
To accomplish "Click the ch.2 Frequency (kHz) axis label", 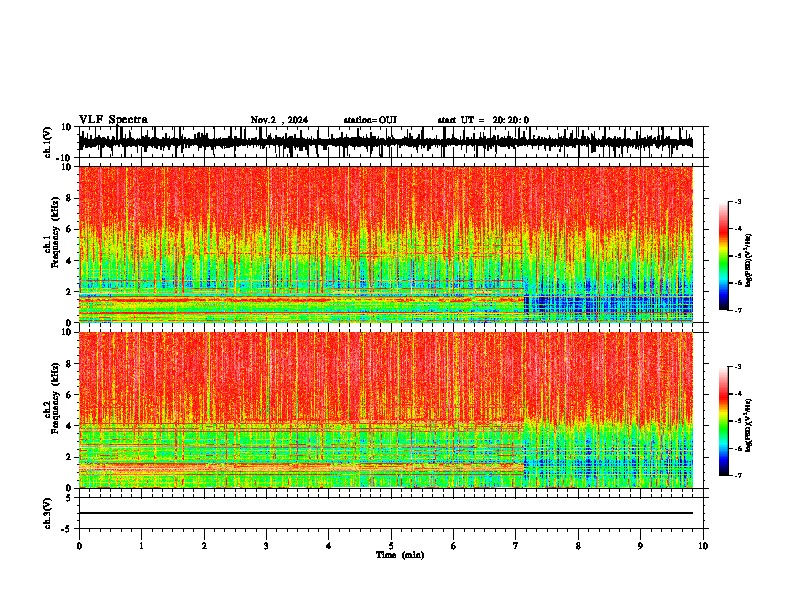I will coord(52,398).
